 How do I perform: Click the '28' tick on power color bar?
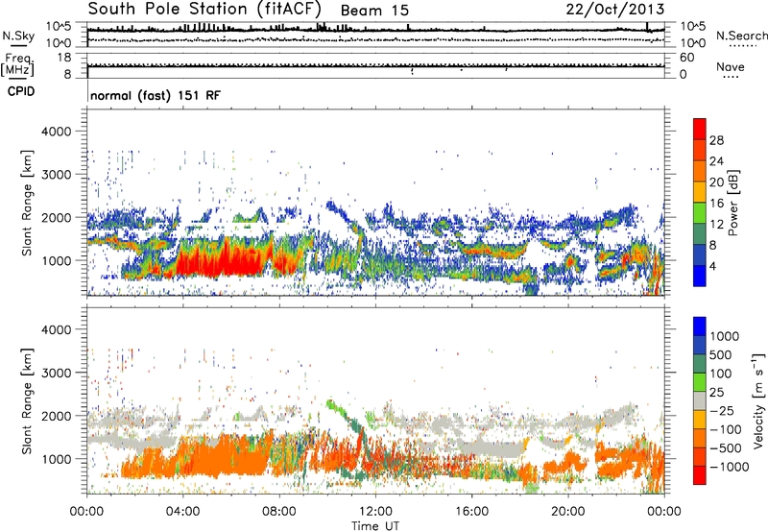(716, 140)
